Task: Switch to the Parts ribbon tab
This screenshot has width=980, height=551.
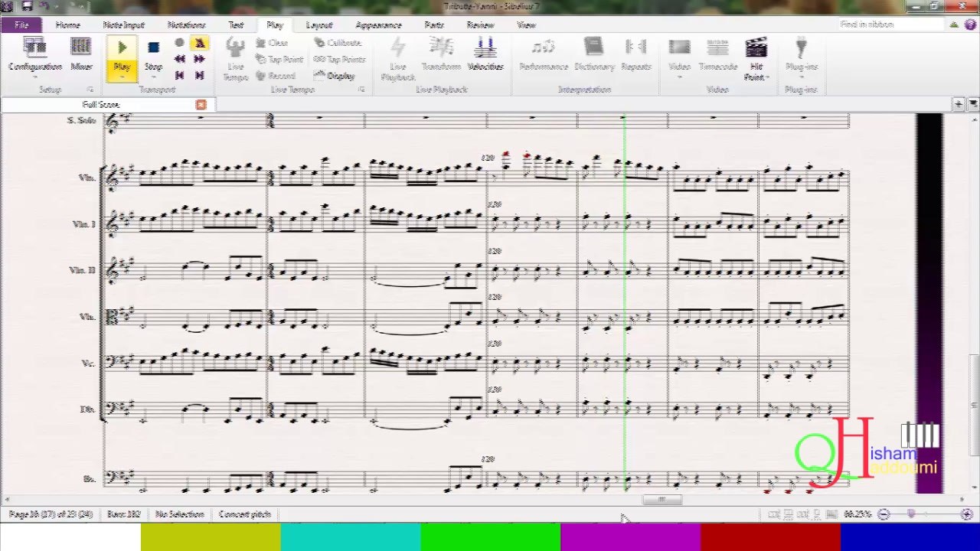Action: click(x=434, y=25)
